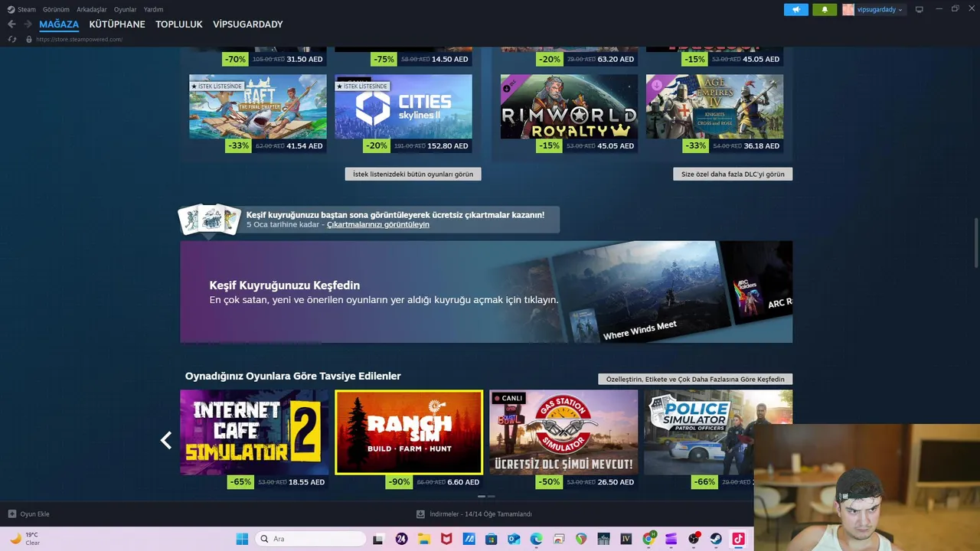Open the Keşif Kuyruğunuzu Keşfedin banner
This screenshot has width=980, height=551.
click(x=486, y=292)
